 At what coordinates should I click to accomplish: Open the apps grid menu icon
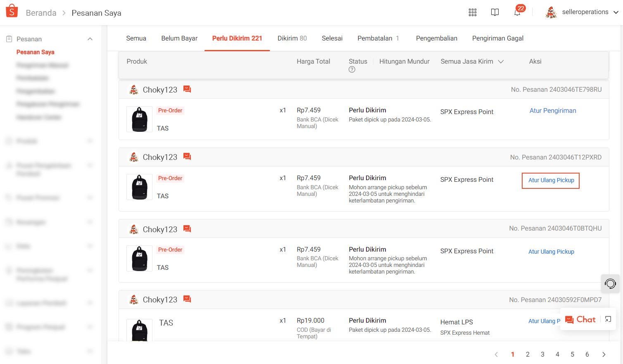(473, 12)
